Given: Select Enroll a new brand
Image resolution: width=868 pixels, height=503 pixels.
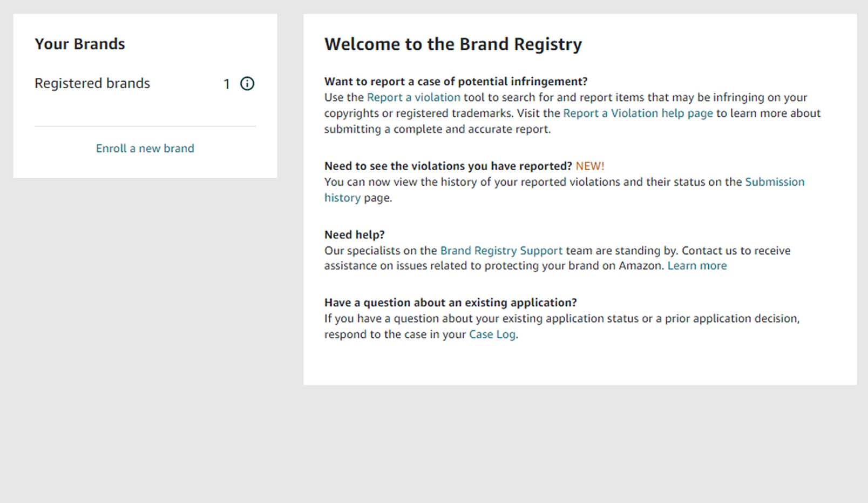Looking at the screenshot, I should click(x=145, y=148).
